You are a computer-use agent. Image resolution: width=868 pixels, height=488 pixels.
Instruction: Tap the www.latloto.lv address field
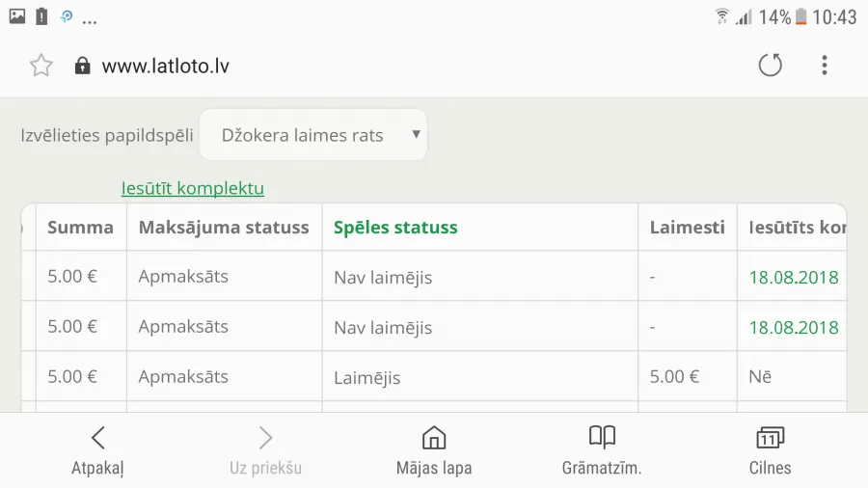coord(166,66)
